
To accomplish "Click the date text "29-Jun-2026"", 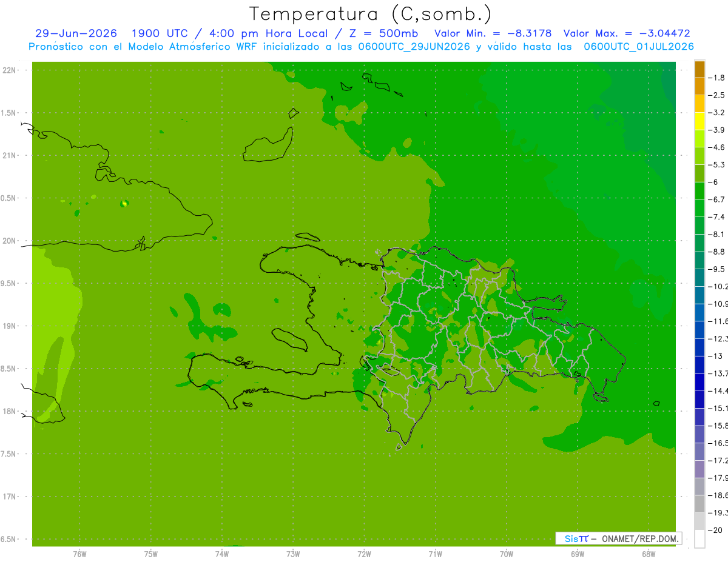I will 76,33.
